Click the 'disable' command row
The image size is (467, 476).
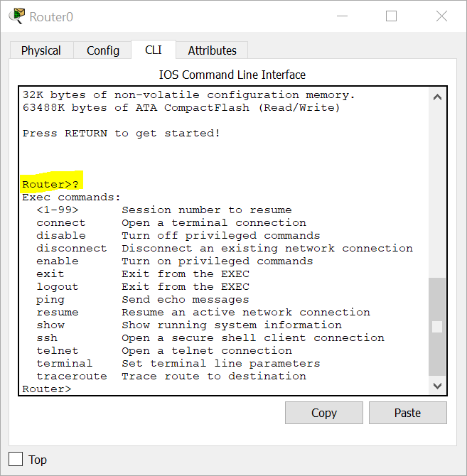coord(178,236)
